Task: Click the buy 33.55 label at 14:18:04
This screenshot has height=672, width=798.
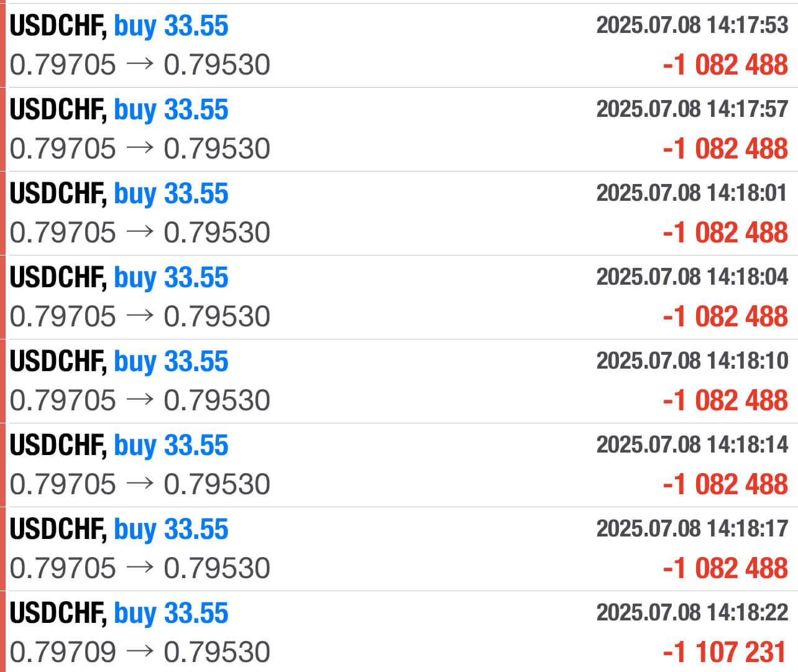Action: tap(172, 278)
